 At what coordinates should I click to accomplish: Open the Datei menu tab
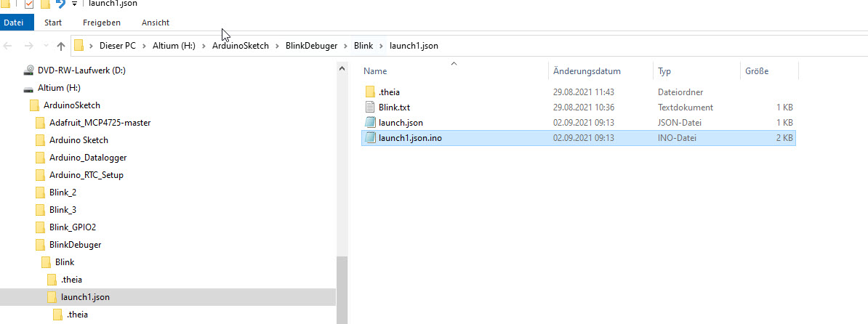pos(14,23)
